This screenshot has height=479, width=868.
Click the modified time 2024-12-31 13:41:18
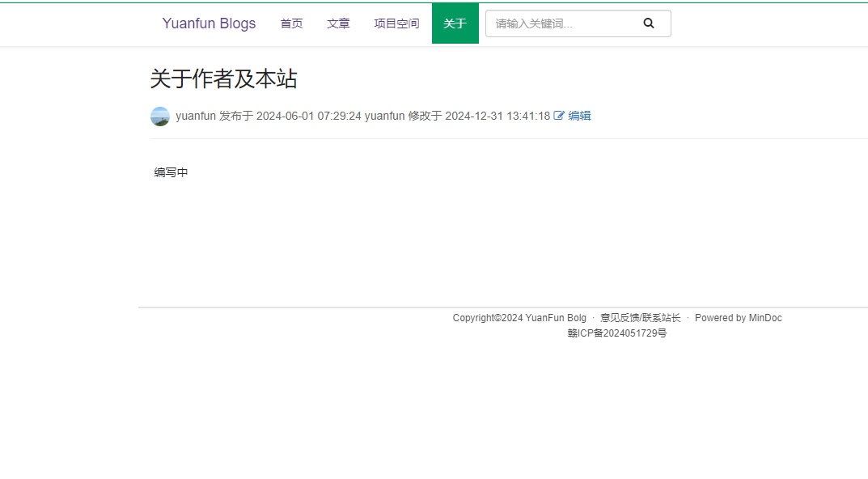pyautogui.click(x=498, y=116)
